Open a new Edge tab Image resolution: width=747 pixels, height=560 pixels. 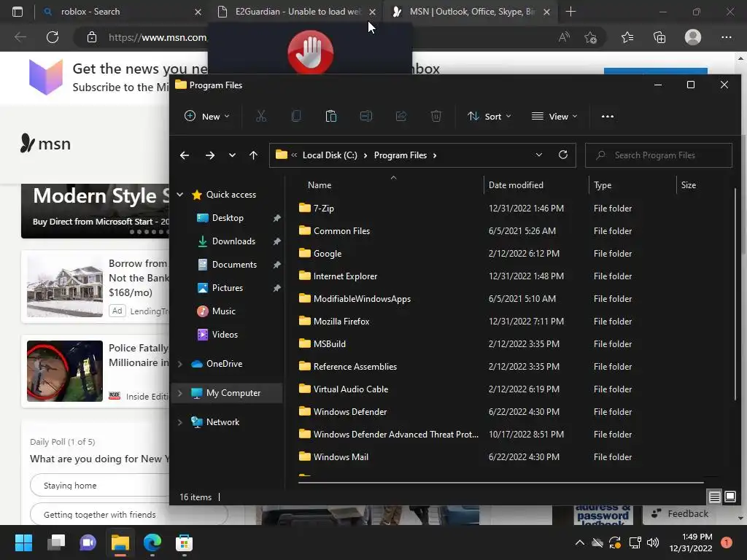point(570,12)
